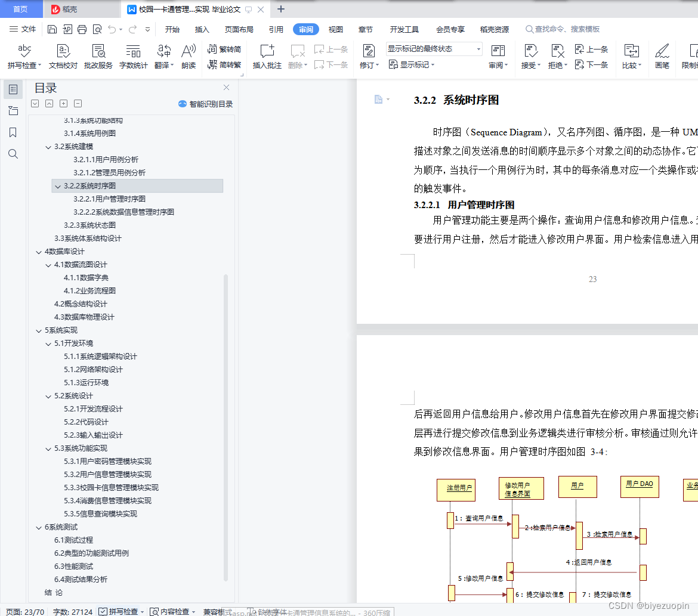Expand all outline levels plus icon
Image resolution: width=698 pixels, height=616 pixels.
64,104
